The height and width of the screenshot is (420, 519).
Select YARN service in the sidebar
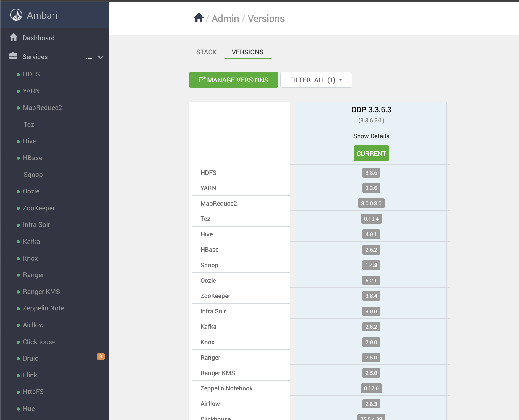click(x=31, y=91)
